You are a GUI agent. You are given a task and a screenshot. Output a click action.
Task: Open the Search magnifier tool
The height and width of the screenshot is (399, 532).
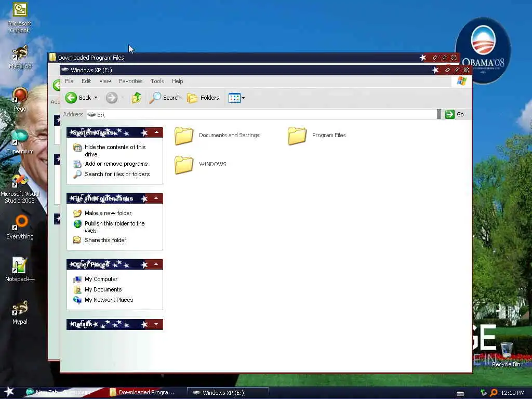(x=165, y=98)
